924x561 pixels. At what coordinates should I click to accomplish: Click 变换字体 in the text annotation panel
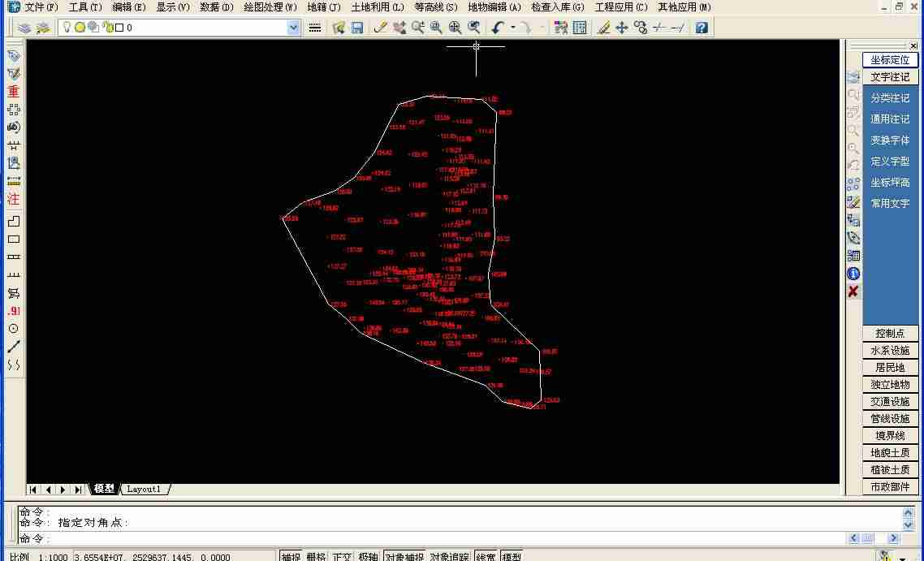[890, 140]
